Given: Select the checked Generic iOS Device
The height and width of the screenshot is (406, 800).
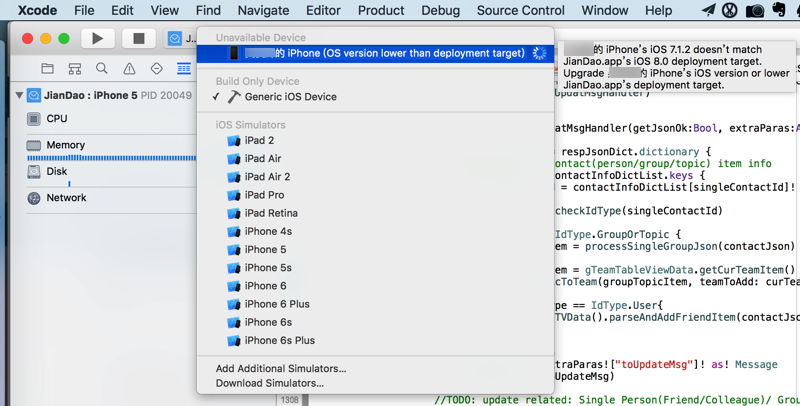Looking at the screenshot, I should (x=290, y=97).
